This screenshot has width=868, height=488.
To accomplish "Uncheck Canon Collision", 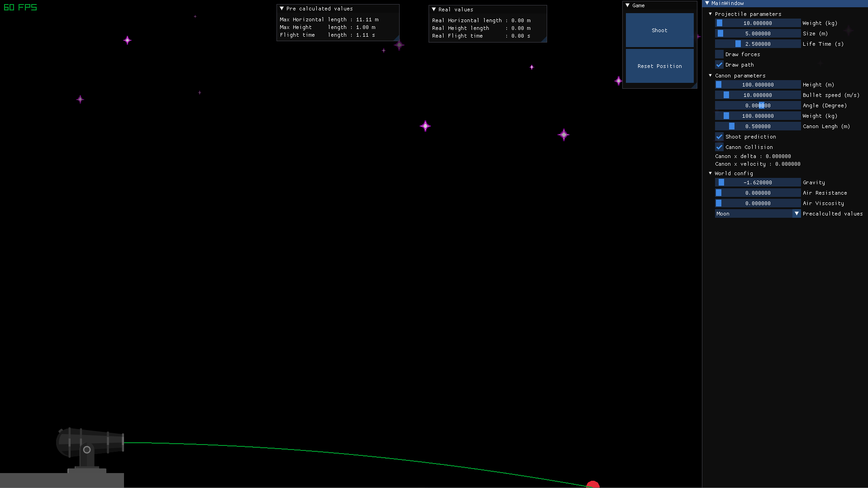I will pyautogui.click(x=719, y=147).
